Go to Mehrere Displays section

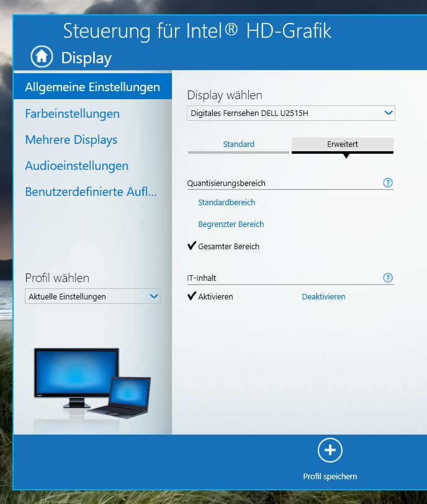pyautogui.click(x=71, y=140)
